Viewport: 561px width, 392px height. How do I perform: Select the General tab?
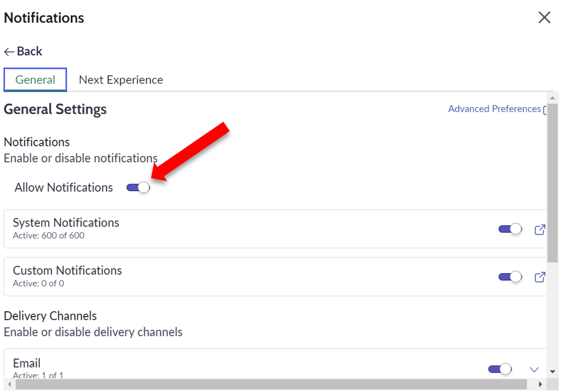pyautogui.click(x=35, y=80)
